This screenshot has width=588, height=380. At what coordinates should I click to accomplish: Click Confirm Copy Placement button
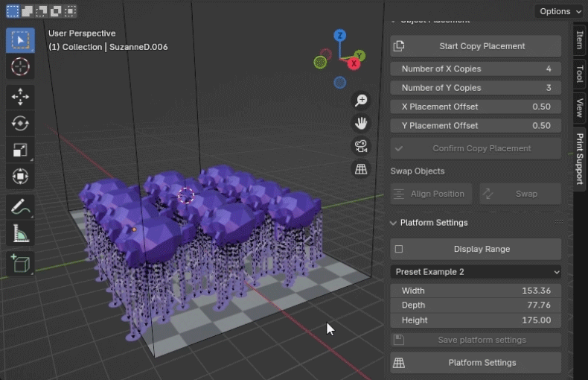tap(476, 148)
